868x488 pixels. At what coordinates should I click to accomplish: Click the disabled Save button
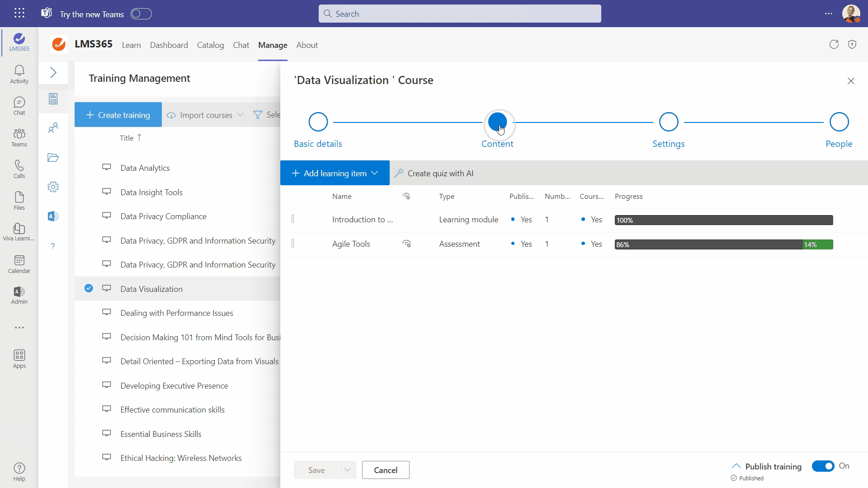tap(316, 470)
